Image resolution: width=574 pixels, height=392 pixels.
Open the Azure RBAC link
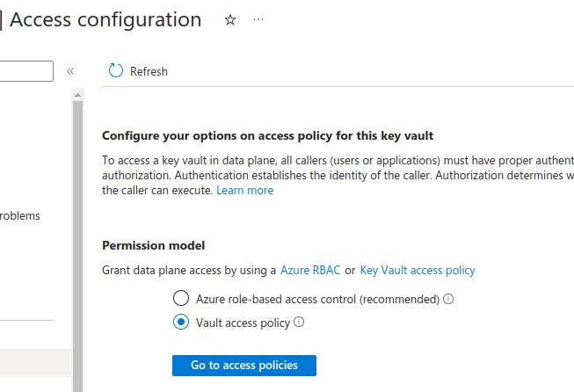[x=310, y=270]
